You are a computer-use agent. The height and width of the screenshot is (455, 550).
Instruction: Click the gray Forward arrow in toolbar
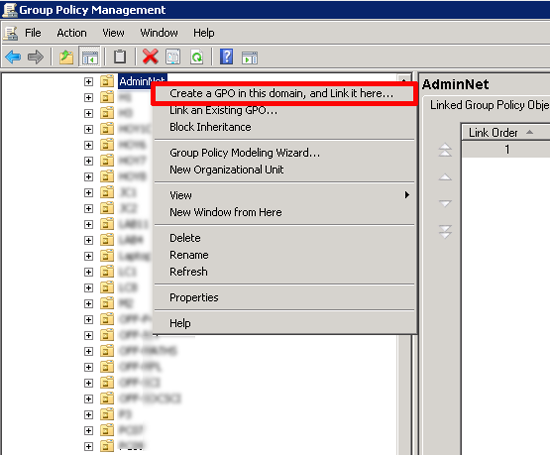tap(35, 56)
